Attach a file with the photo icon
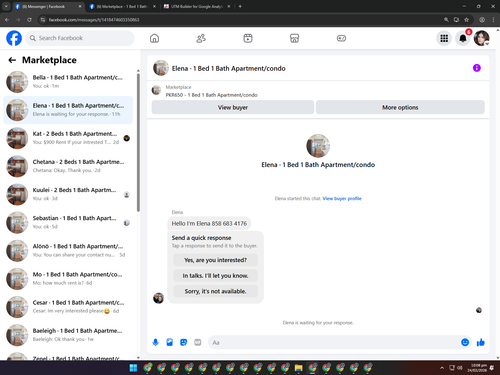The width and height of the screenshot is (500, 375). point(170,342)
